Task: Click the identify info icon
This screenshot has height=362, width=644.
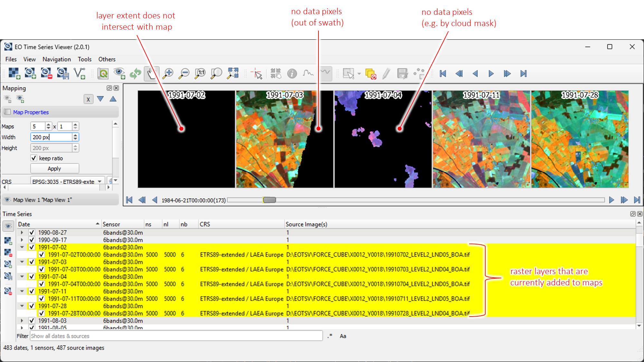Action: click(292, 73)
